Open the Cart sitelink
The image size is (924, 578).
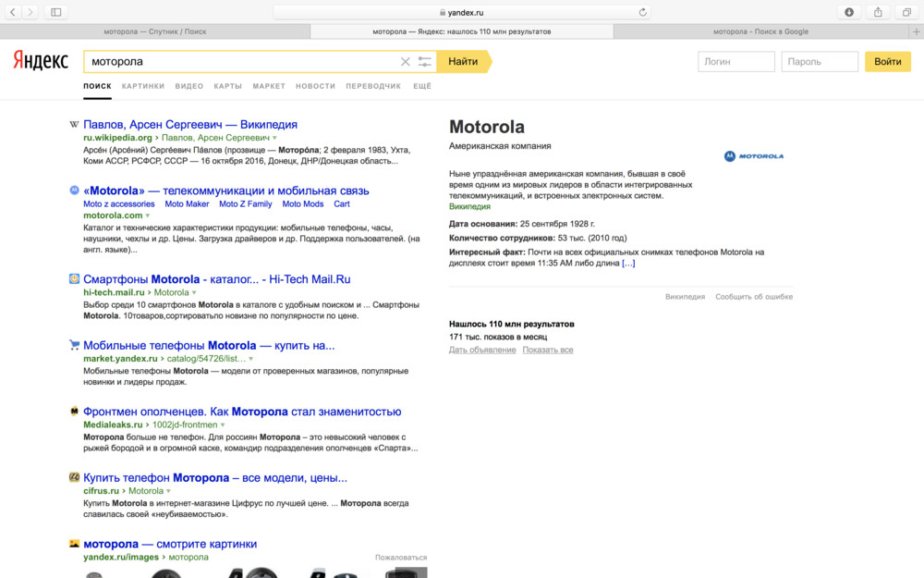coord(342,204)
